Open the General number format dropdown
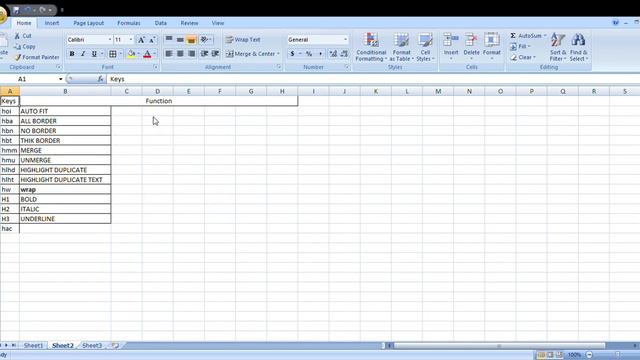Viewport: 640px width, 360px height. (x=345, y=40)
